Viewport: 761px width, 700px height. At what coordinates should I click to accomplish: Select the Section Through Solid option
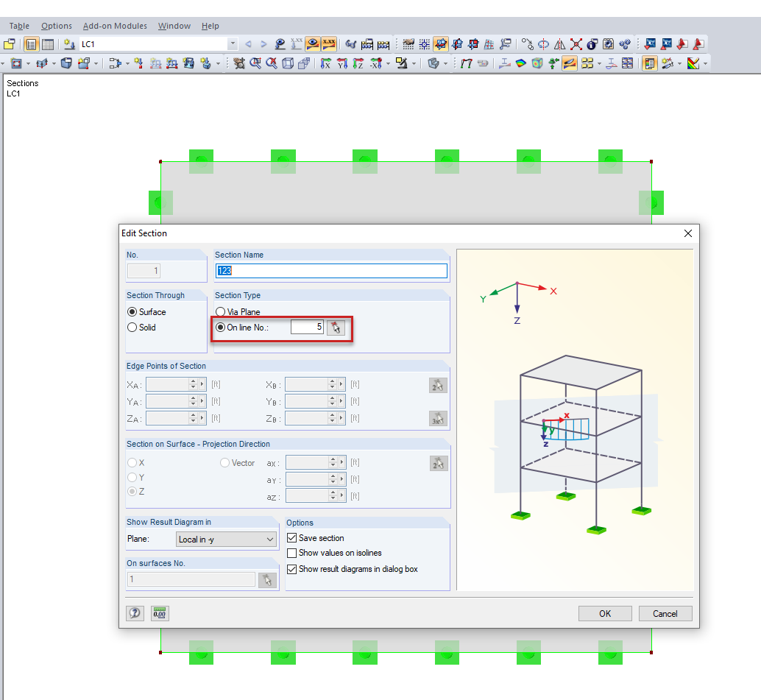pyautogui.click(x=131, y=327)
